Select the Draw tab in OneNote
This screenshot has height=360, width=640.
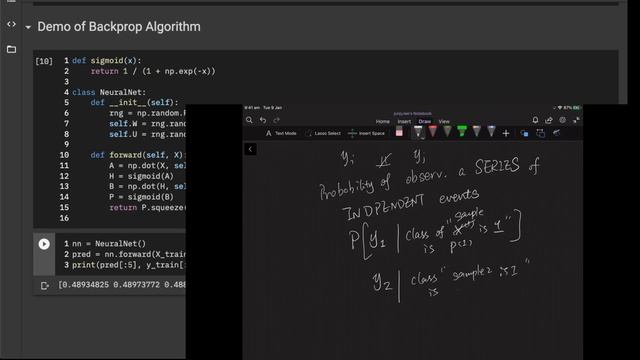[424, 121]
